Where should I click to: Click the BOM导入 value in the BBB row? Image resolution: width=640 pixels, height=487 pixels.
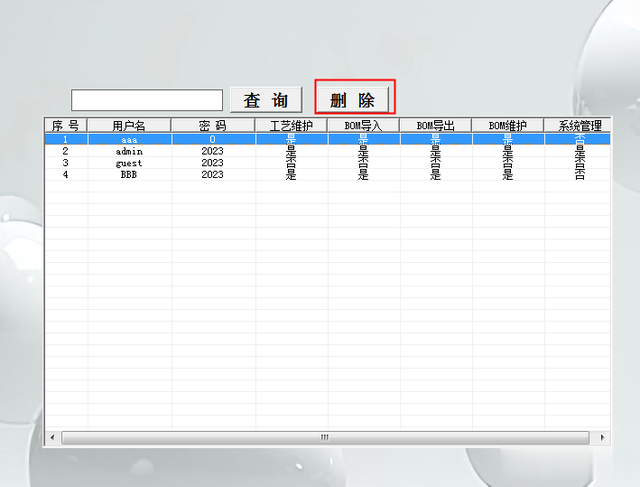[363, 175]
